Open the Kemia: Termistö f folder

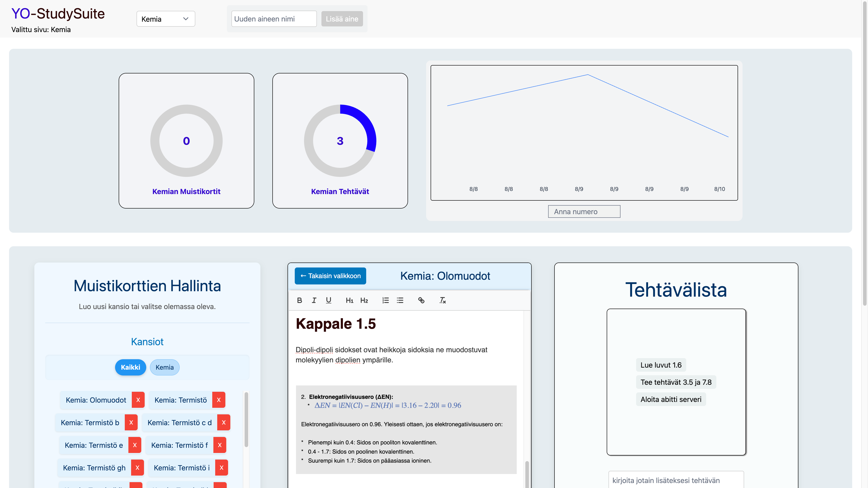[179, 445]
